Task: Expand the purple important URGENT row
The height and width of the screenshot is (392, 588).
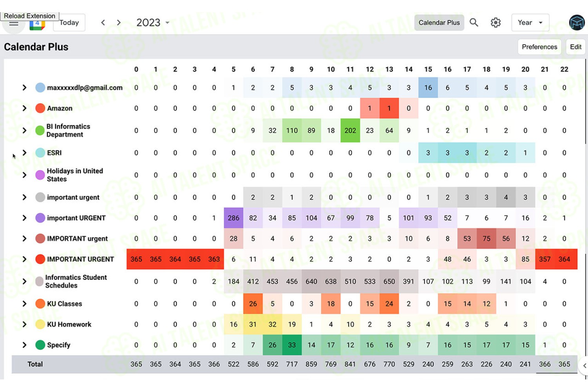Action: click(24, 218)
